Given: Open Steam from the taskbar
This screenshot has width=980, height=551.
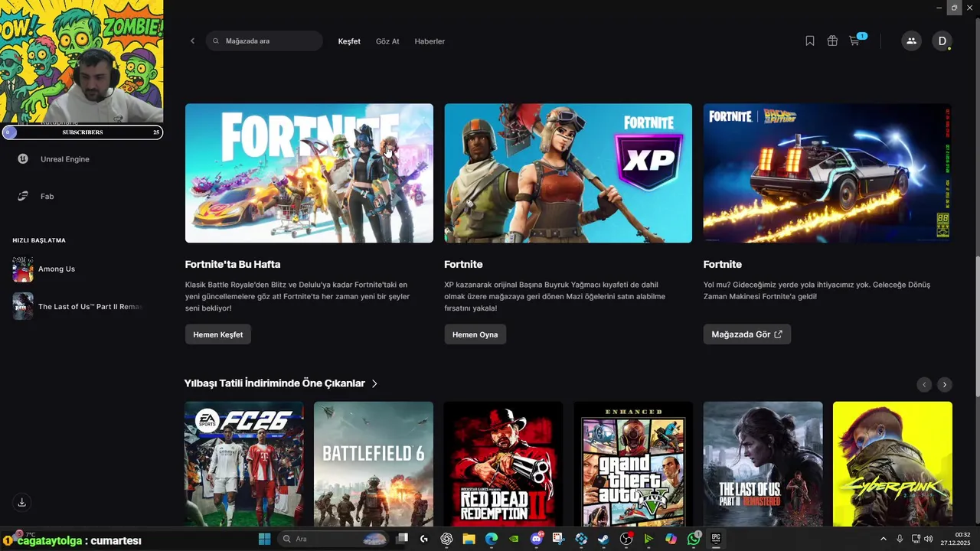Looking at the screenshot, I should (x=603, y=539).
